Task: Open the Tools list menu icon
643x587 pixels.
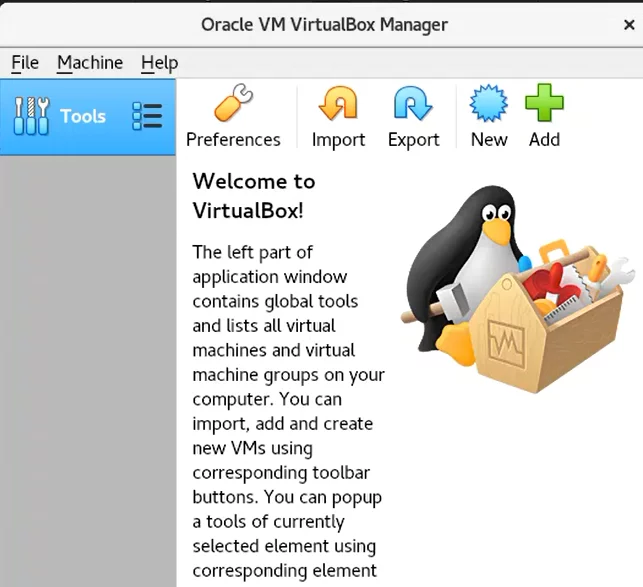Action: click(147, 116)
